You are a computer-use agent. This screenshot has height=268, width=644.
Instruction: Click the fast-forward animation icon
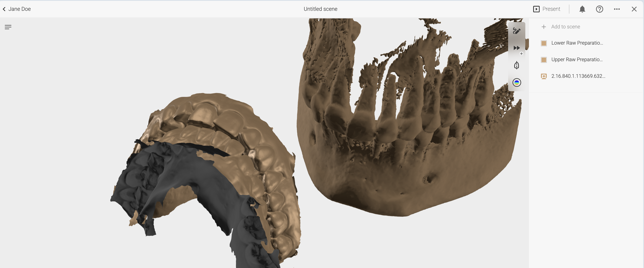pyautogui.click(x=517, y=48)
